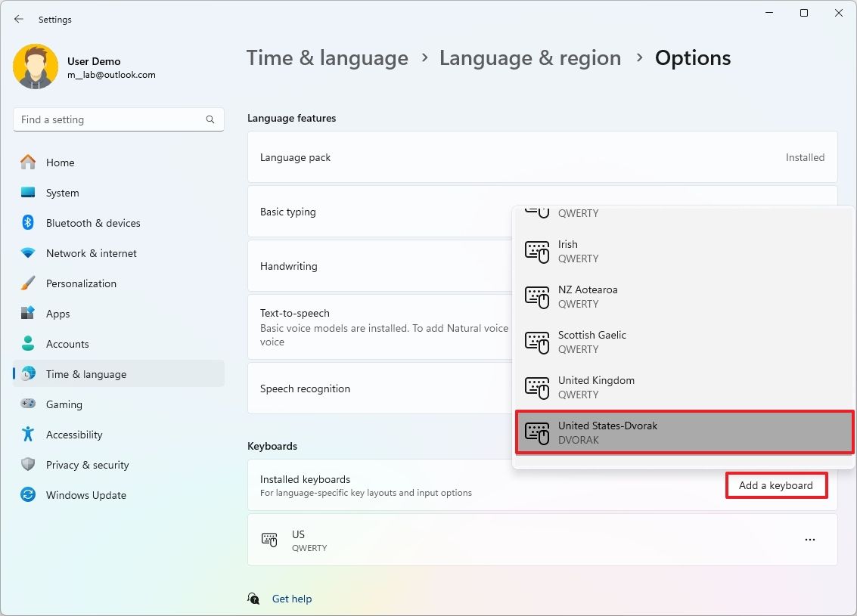Navigate to Language & region breadcrumb
The width and height of the screenshot is (857, 616).
(529, 57)
